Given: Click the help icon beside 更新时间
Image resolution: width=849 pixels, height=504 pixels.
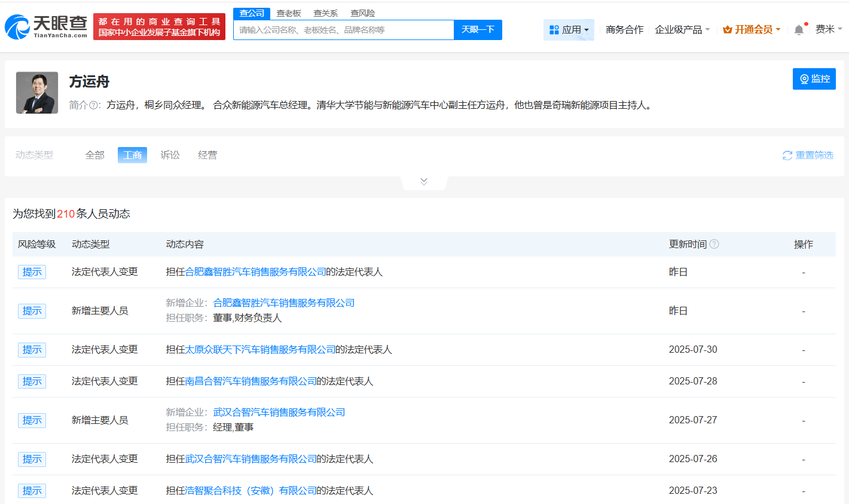Looking at the screenshot, I should tap(714, 244).
